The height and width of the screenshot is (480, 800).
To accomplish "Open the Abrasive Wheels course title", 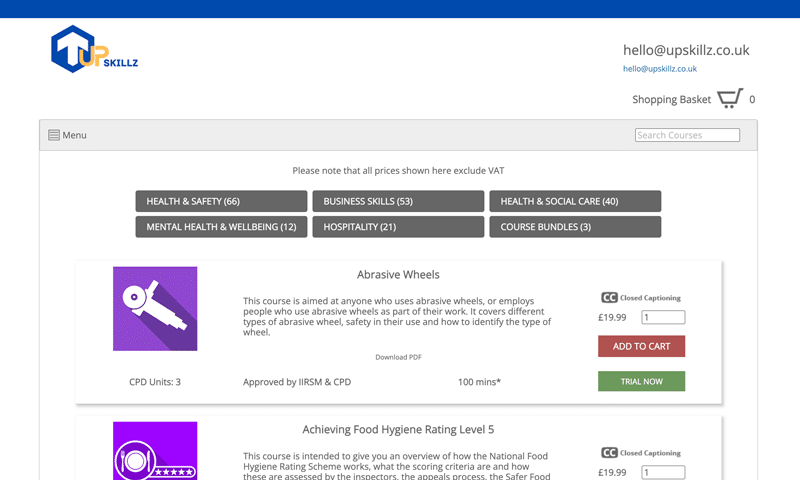I will coord(398,275).
